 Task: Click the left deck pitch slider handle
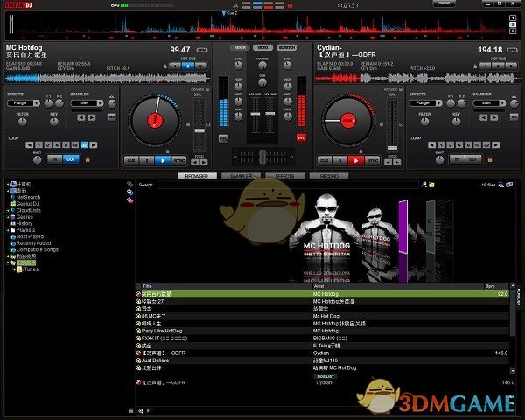click(x=199, y=130)
